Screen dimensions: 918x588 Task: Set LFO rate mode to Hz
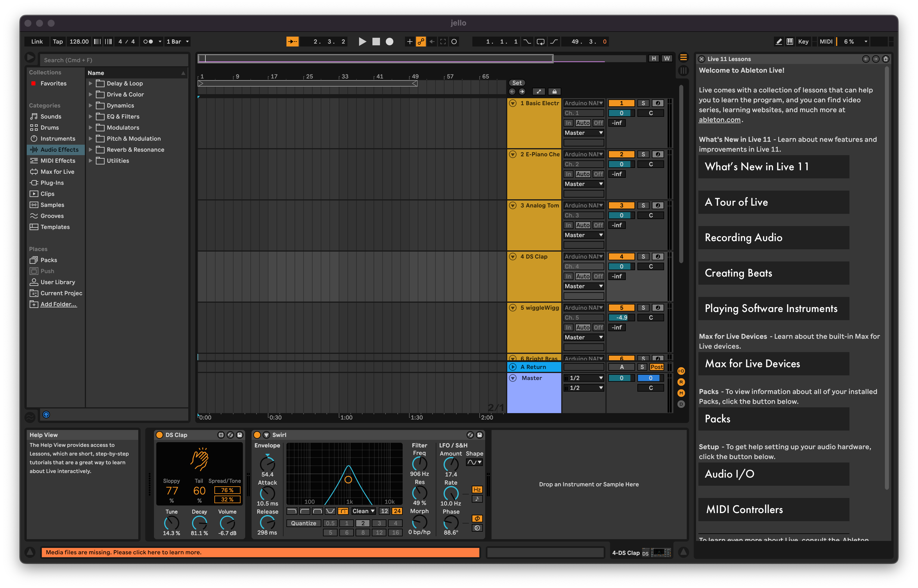coord(477,490)
